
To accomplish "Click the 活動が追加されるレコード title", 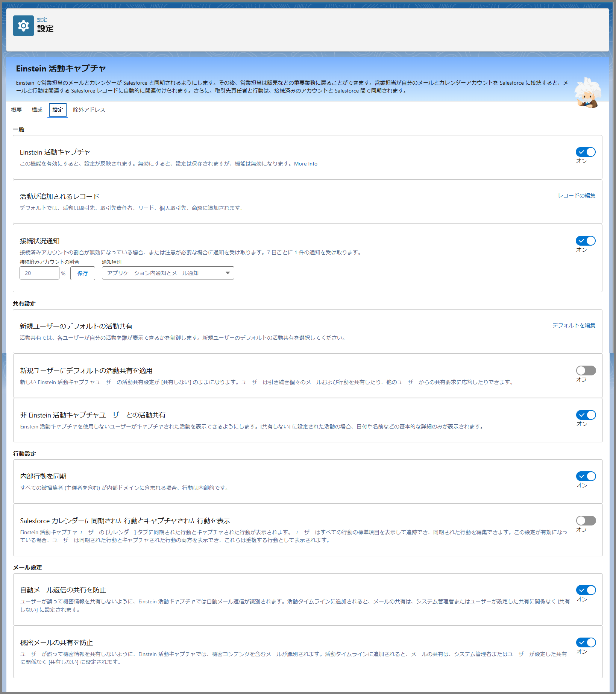I will coord(59,196).
